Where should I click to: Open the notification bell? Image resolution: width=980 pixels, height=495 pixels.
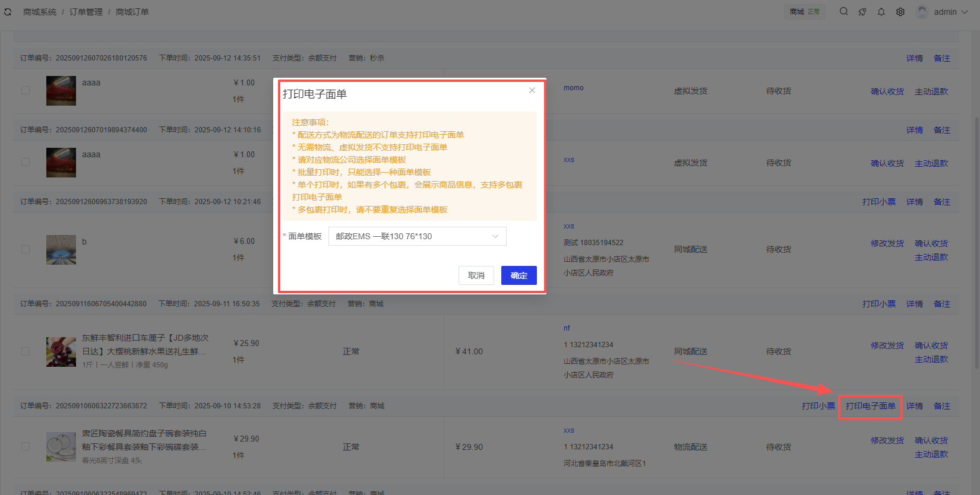point(881,12)
